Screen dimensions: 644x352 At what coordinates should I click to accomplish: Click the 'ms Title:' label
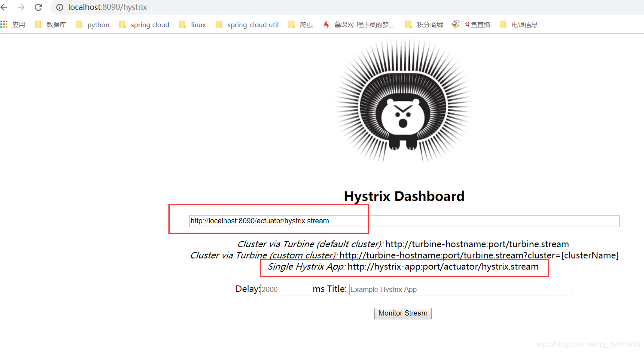pos(330,289)
